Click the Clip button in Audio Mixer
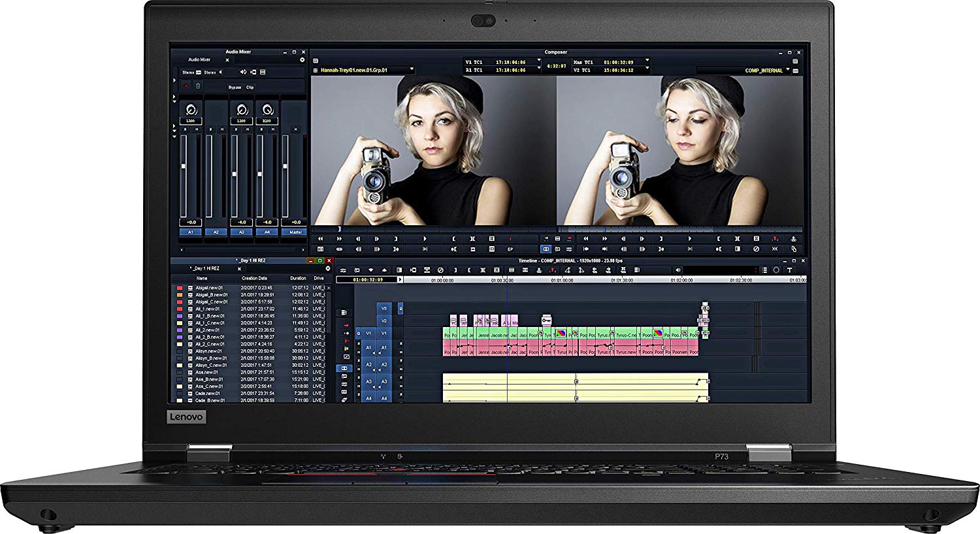The width and height of the screenshot is (980, 534). click(250, 87)
